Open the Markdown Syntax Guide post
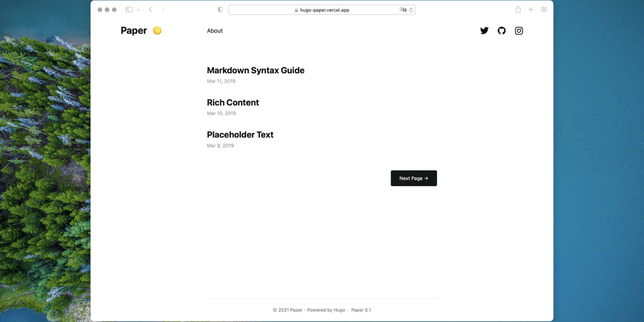644x322 pixels. point(255,70)
